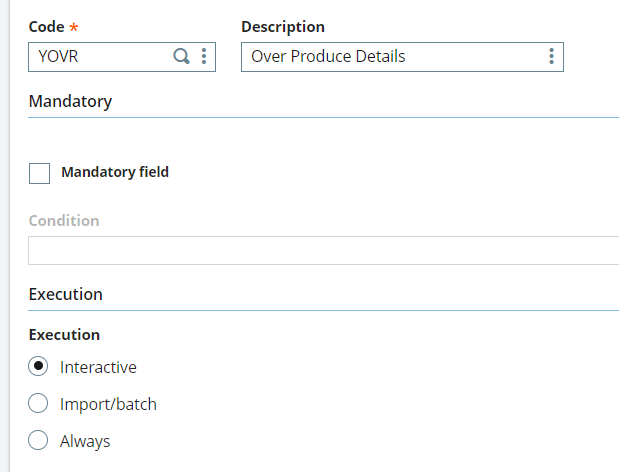Click the bold Execution label above radio buttons
The height and width of the screenshot is (472, 619).
click(x=65, y=334)
